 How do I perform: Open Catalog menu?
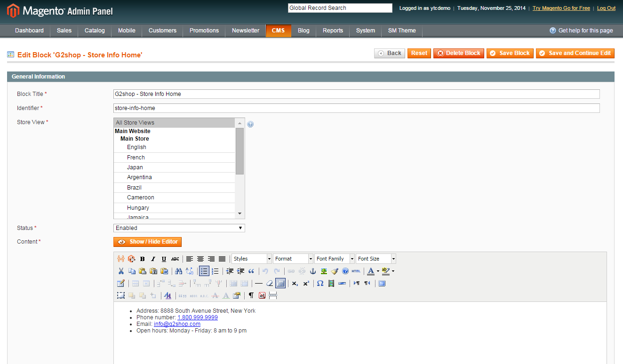95,31
